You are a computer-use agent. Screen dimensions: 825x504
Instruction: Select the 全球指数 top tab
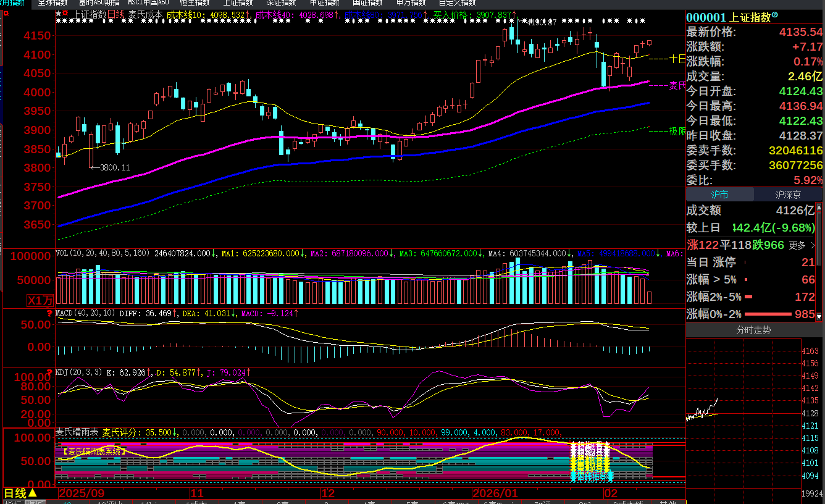(54, 2)
